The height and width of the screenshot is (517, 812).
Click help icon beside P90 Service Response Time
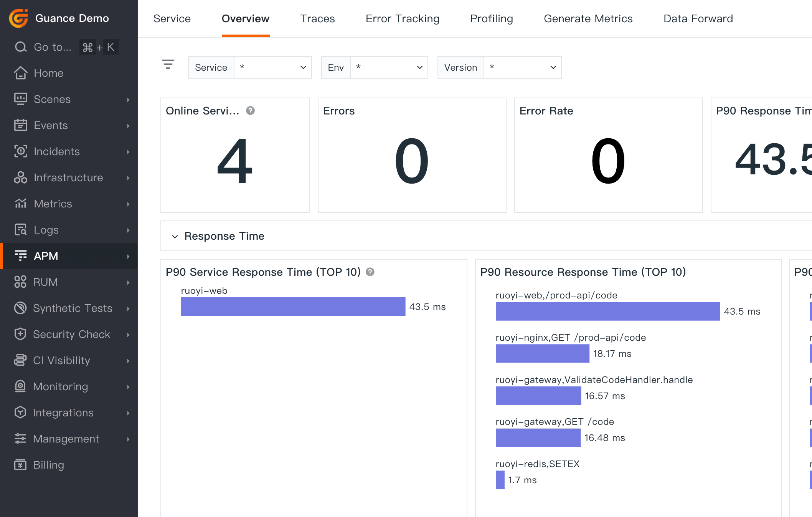[x=370, y=272]
